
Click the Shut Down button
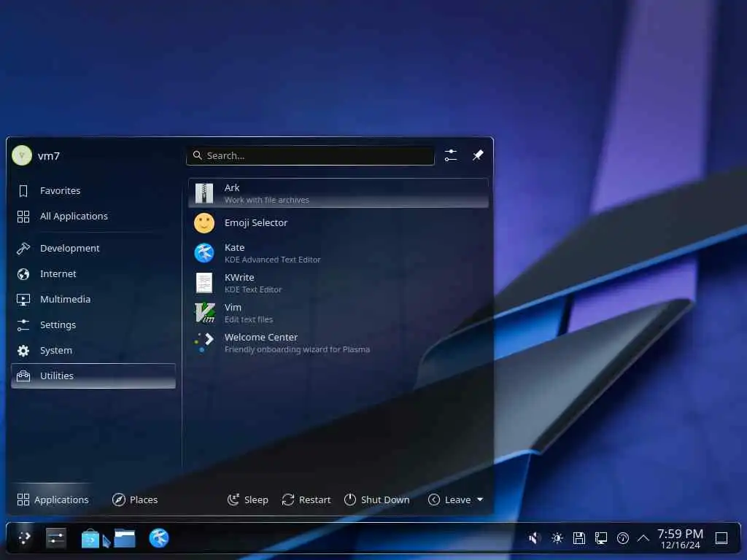[377, 499]
